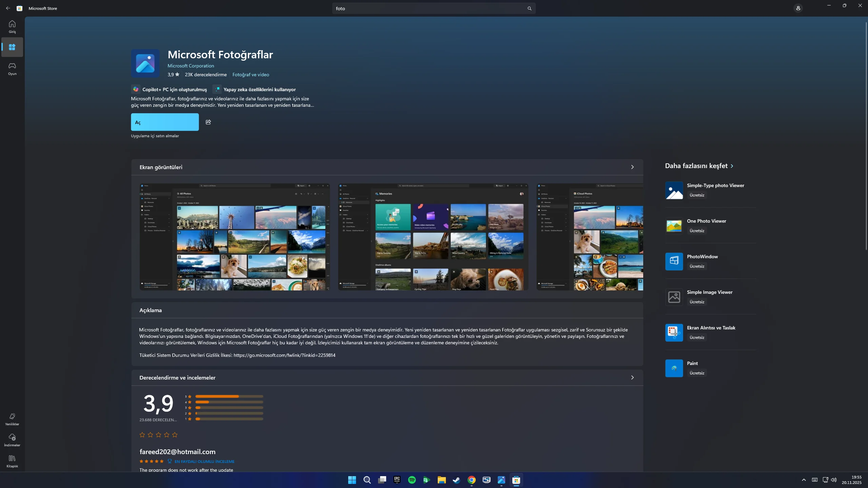Expand Ekran görüntüleri section chevron
This screenshot has height=488, width=868.
(632, 167)
